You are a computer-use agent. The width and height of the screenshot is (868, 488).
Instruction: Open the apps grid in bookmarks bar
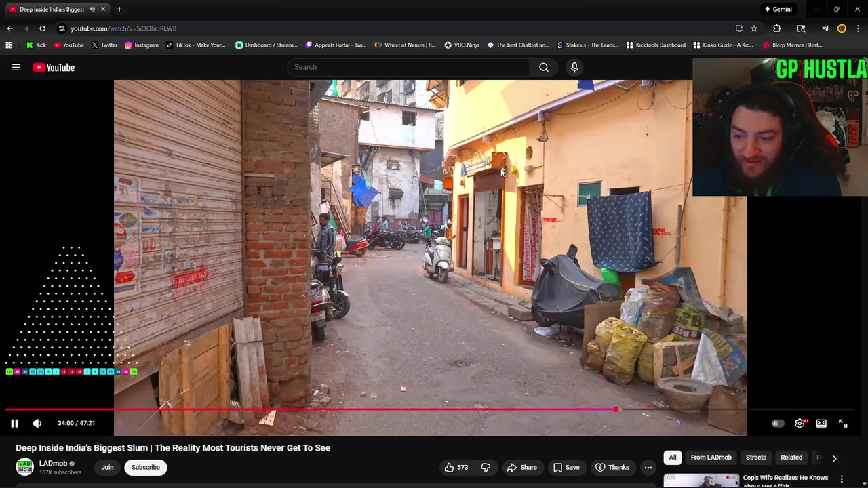click(x=9, y=45)
